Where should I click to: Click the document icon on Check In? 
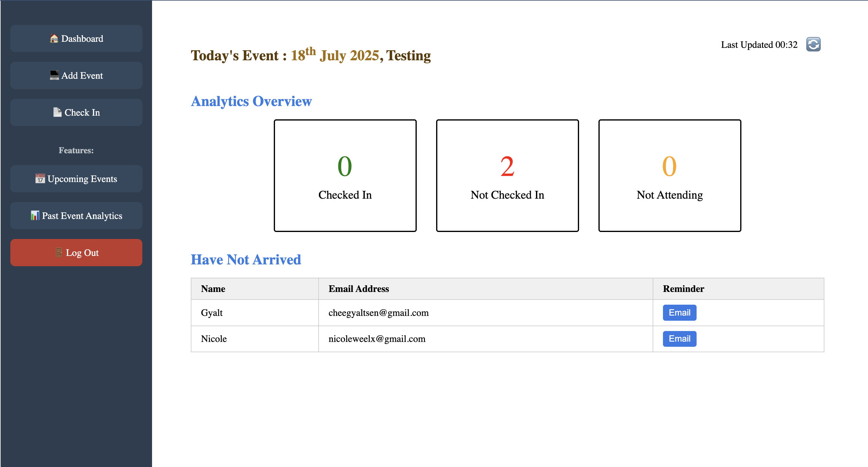[x=57, y=112]
